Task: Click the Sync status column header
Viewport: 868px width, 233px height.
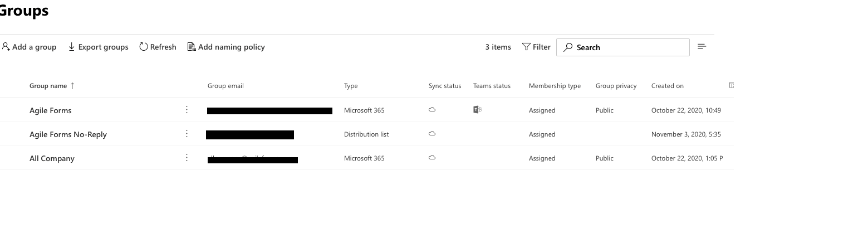Action: point(445,86)
